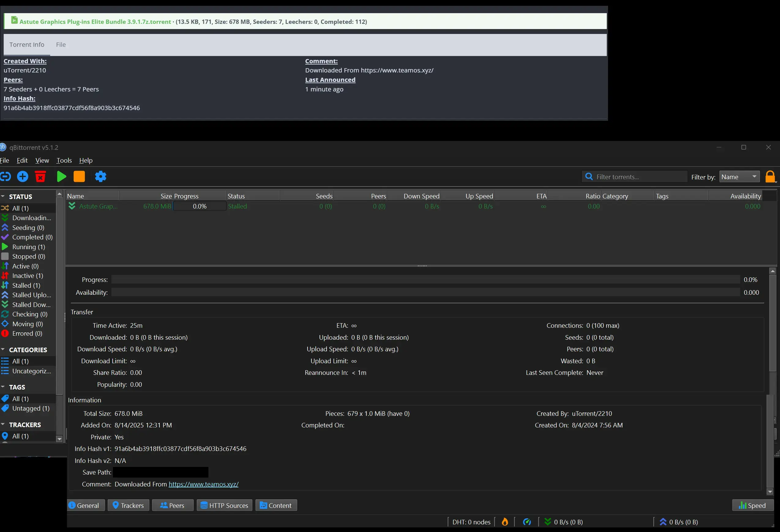Switch to the Trackers tab
The height and width of the screenshot is (532, 780).
click(x=128, y=505)
